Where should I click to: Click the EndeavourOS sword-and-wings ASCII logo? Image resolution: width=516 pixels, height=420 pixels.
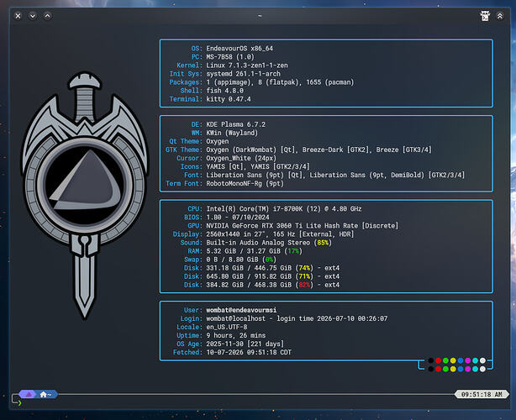coord(85,196)
